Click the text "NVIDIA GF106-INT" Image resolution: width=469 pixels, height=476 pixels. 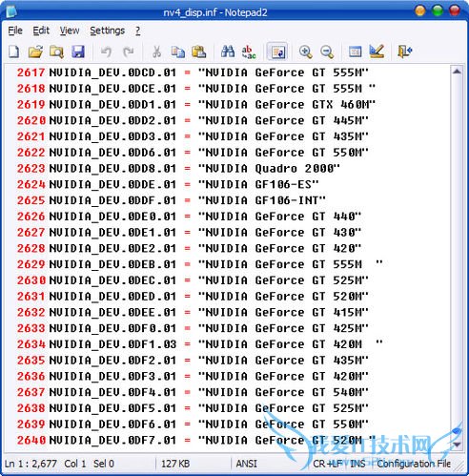[x=262, y=200]
